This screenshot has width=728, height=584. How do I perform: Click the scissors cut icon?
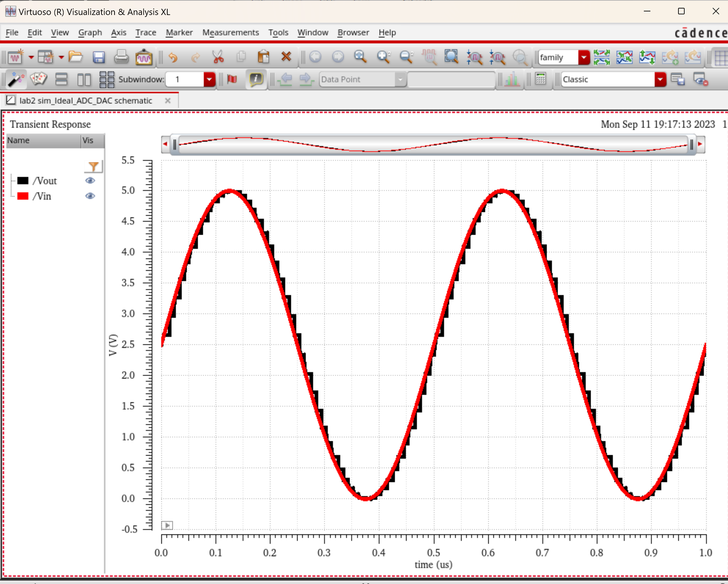pyautogui.click(x=219, y=57)
